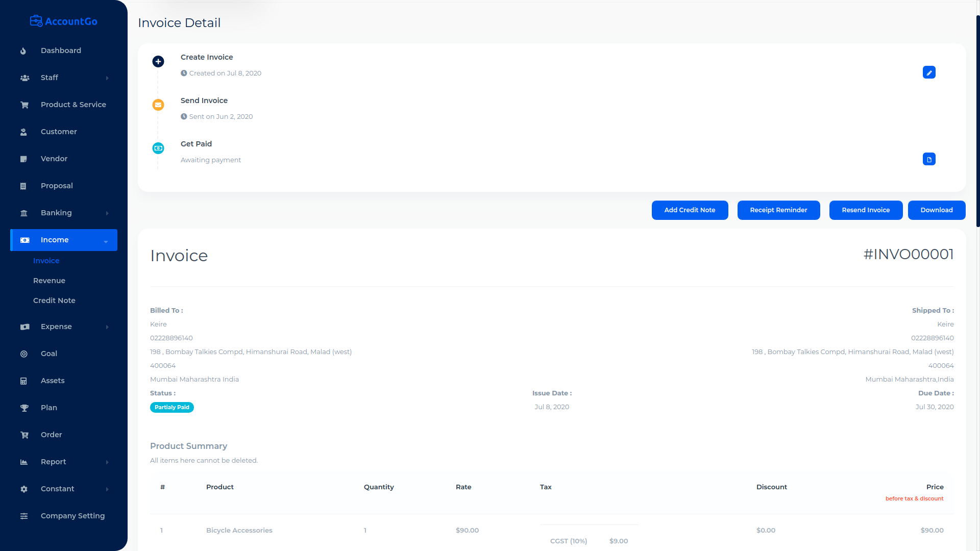This screenshot has height=551, width=980.
Task: Click the Product & Service cart icon
Action: [24, 105]
